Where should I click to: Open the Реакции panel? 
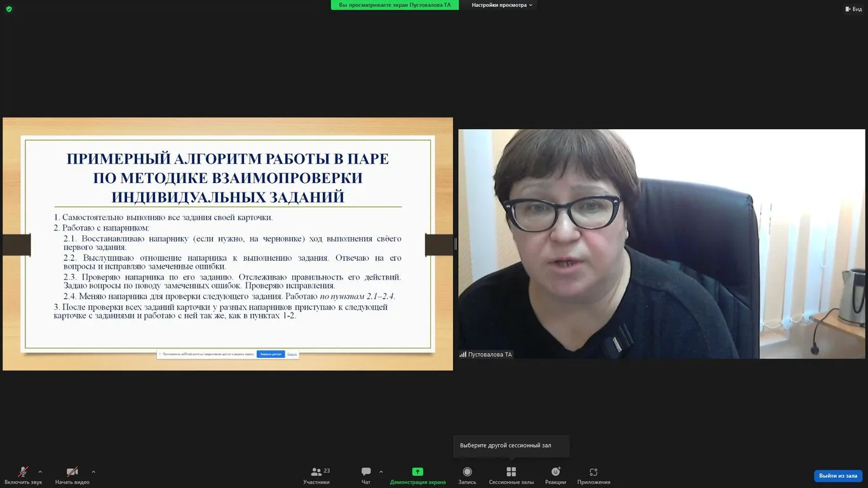pos(555,475)
